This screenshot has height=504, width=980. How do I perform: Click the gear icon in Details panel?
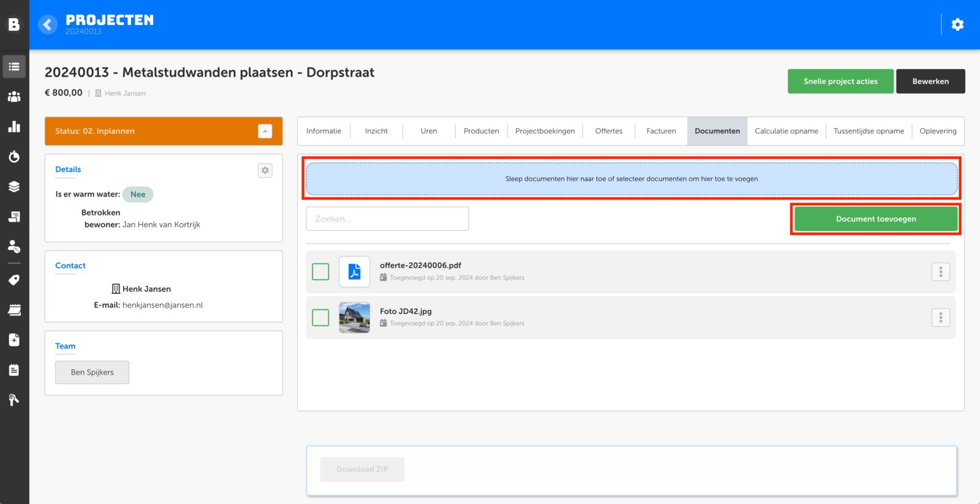(265, 170)
